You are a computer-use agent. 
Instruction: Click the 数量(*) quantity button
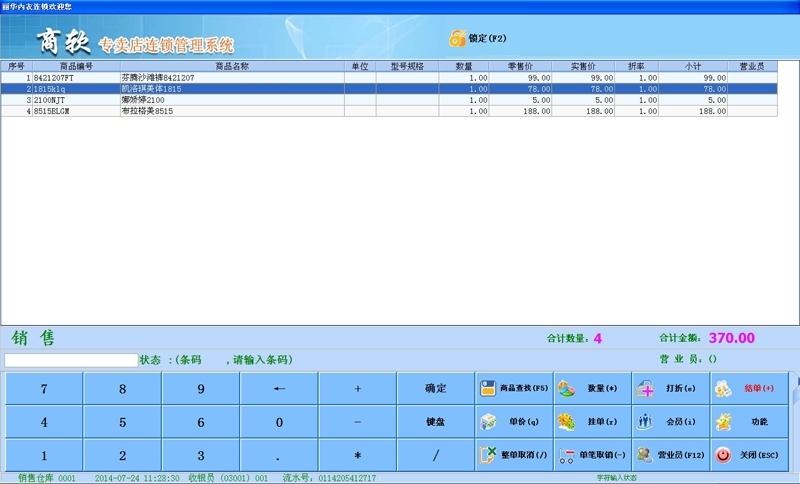[x=593, y=389]
